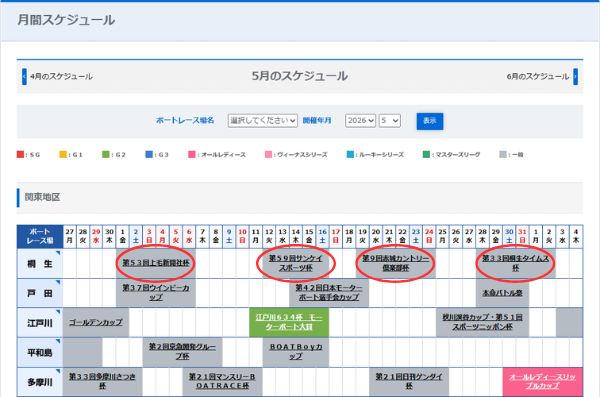600x397 pixels.
Task: Open the 4月のスケジュール link
Action: point(61,77)
